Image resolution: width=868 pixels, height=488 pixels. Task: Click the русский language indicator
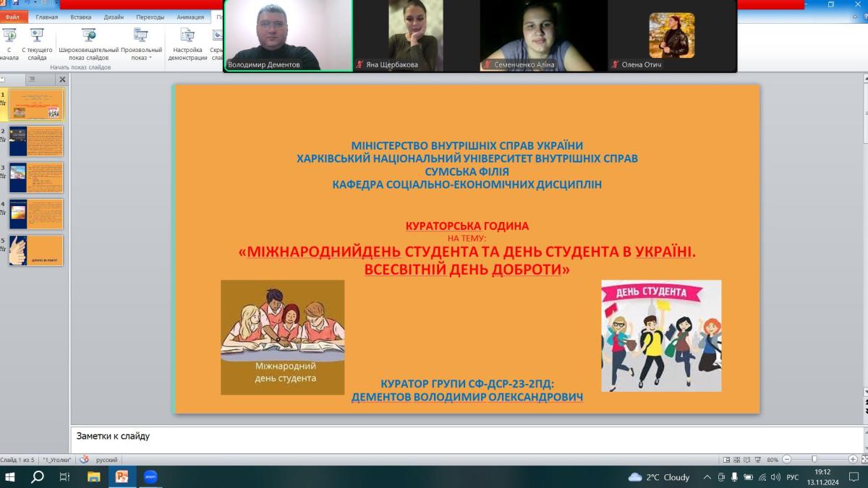pyautogui.click(x=106, y=460)
